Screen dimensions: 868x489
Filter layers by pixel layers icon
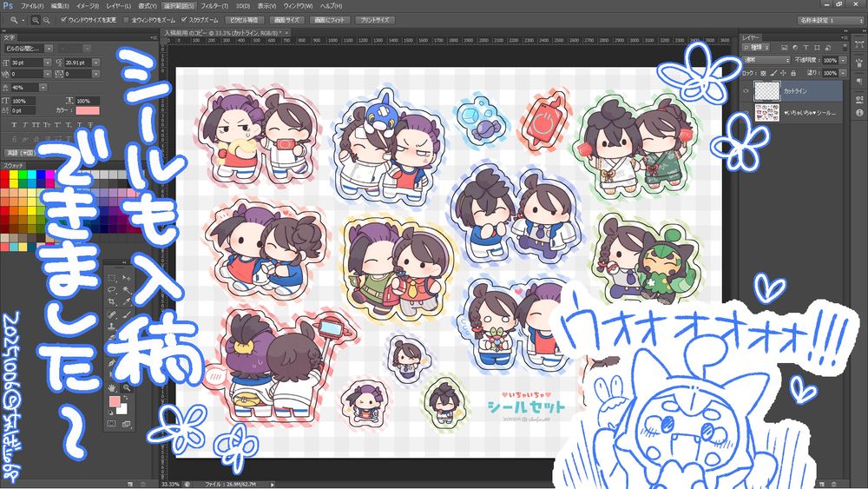tap(784, 48)
